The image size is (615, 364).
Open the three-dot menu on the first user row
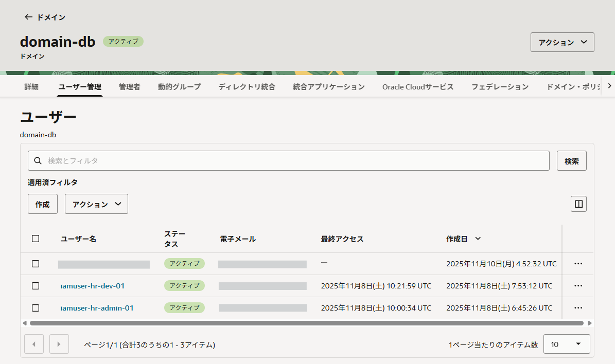(x=578, y=263)
